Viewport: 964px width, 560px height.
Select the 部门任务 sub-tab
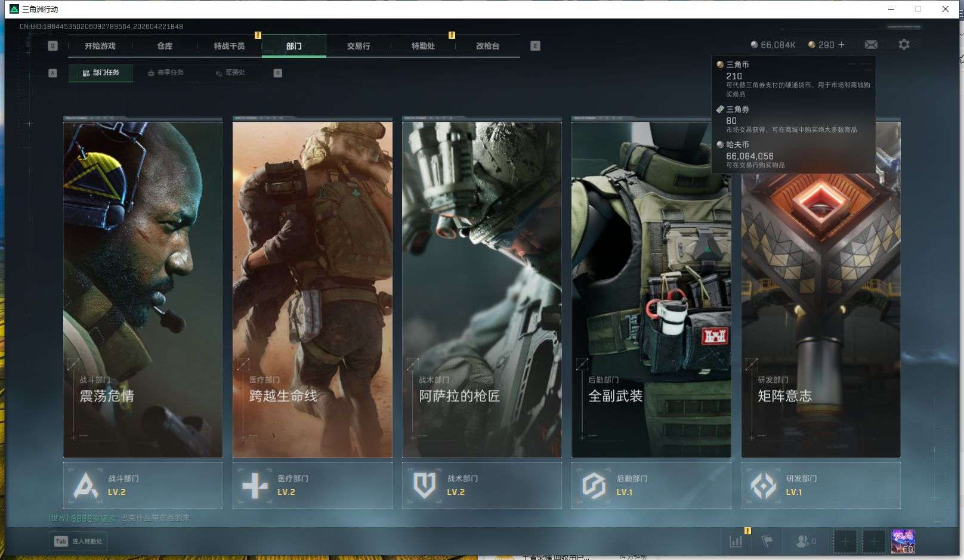[101, 73]
